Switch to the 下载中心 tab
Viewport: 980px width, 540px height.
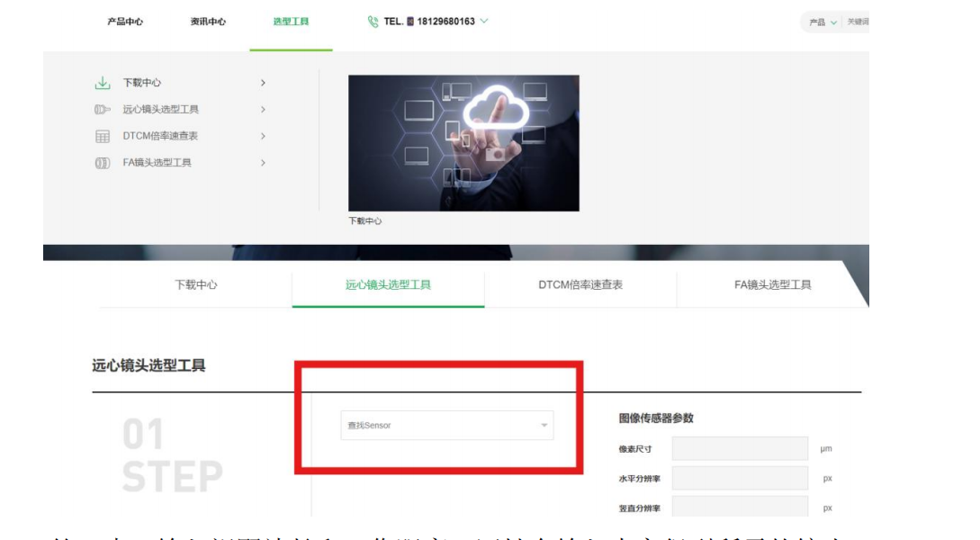tap(195, 285)
